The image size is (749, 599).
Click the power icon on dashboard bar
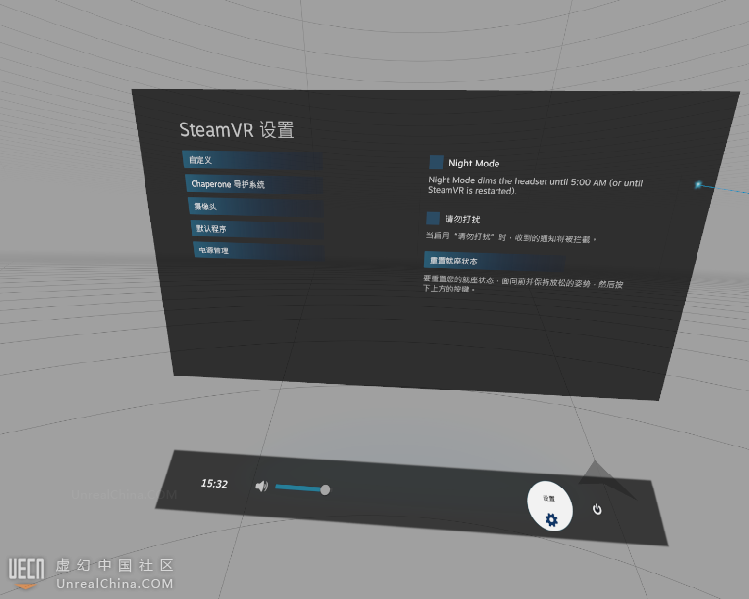597,510
